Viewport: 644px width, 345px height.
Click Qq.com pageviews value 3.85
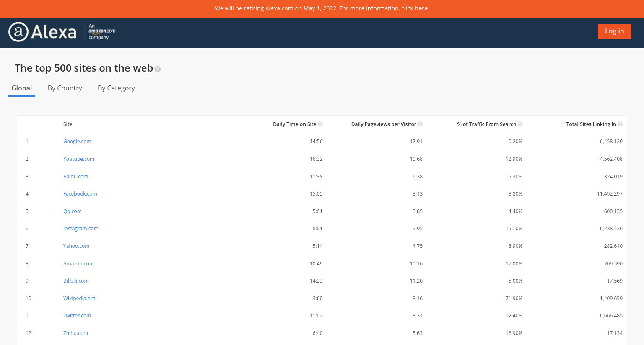coord(418,211)
